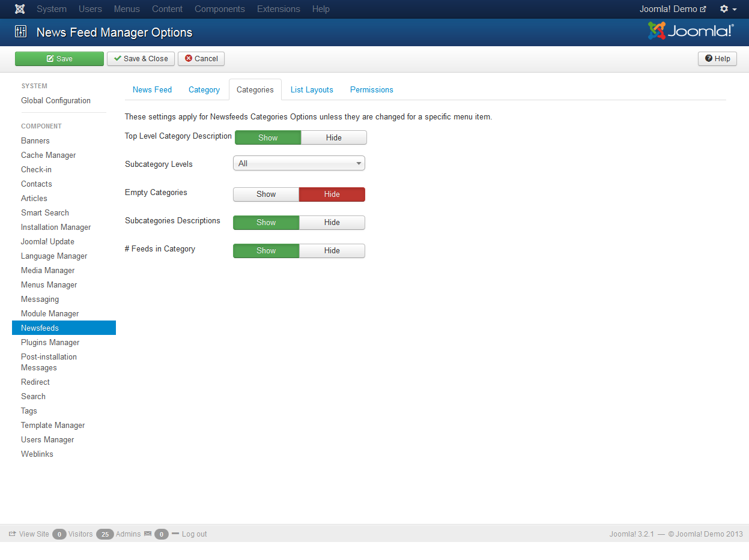Open the Components menu

pyautogui.click(x=220, y=9)
